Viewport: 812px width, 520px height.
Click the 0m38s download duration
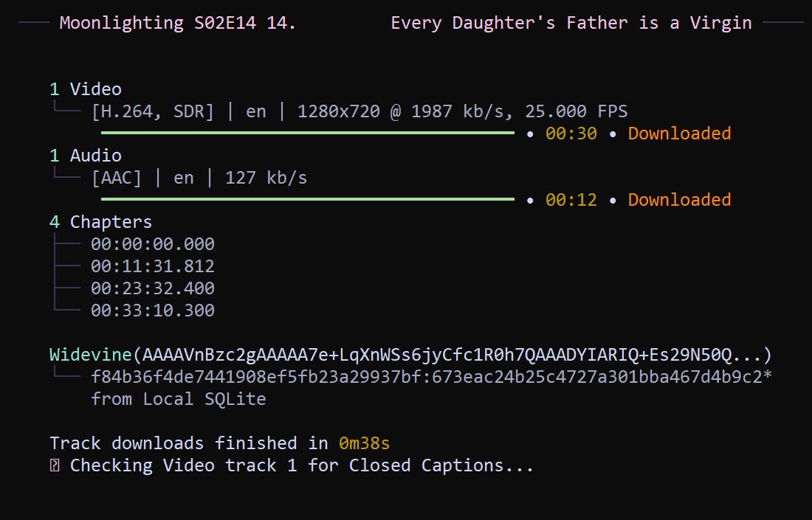coord(364,443)
